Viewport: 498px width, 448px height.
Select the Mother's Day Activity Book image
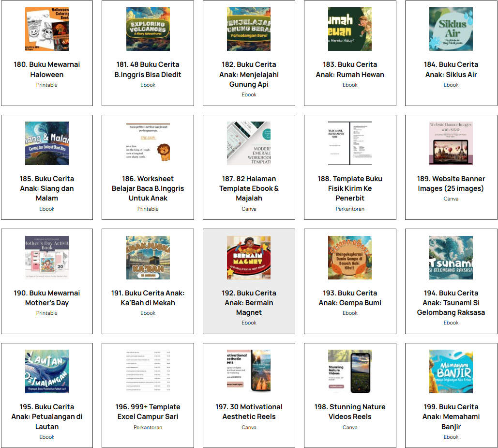click(47, 258)
